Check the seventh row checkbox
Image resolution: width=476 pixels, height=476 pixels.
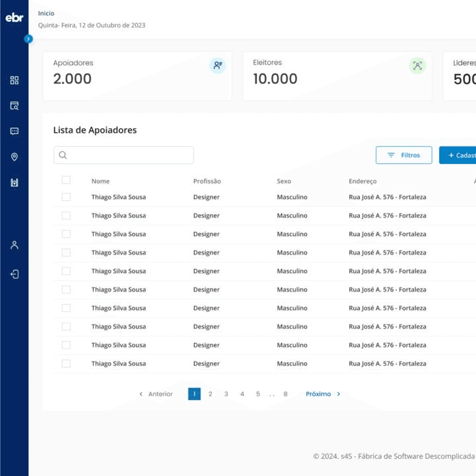tap(66, 308)
